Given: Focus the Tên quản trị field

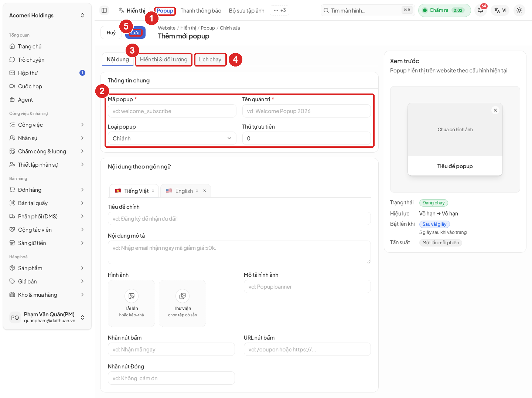Looking at the screenshot, I should point(307,111).
